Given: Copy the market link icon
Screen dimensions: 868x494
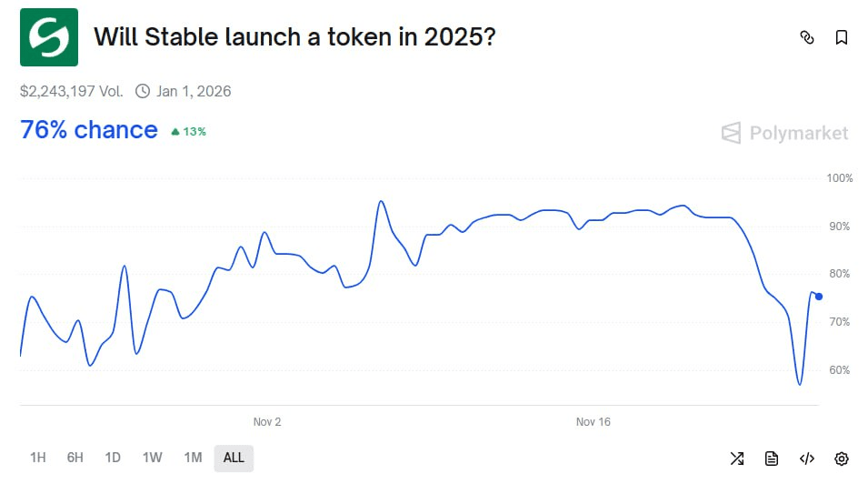Looking at the screenshot, I should click(806, 37).
